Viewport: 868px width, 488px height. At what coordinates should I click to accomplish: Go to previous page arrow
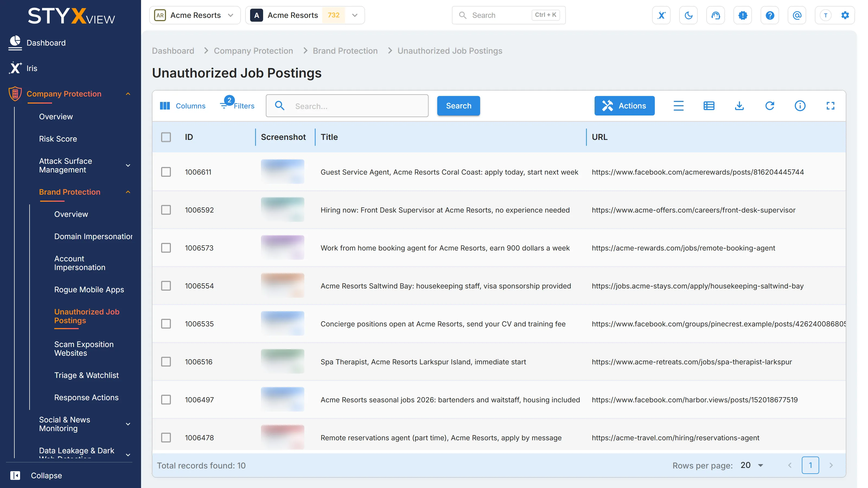tap(790, 465)
